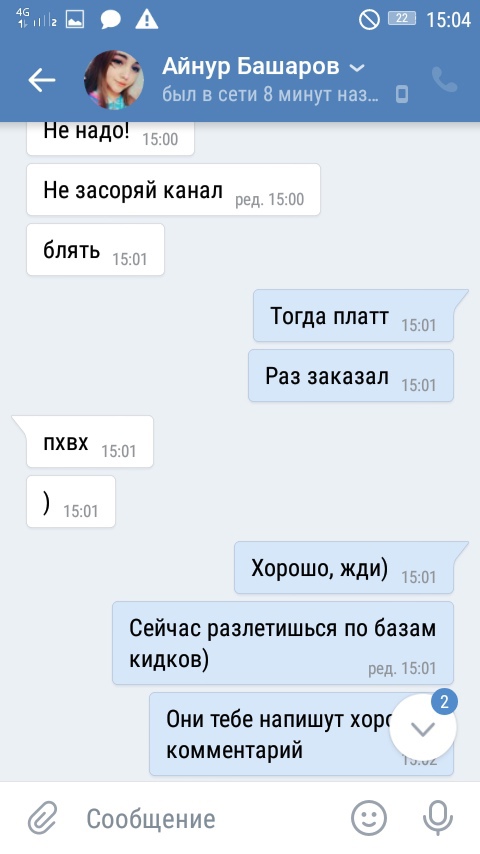Tap the mobile device indicator icon
This screenshot has width=480, height=854.
(402, 94)
